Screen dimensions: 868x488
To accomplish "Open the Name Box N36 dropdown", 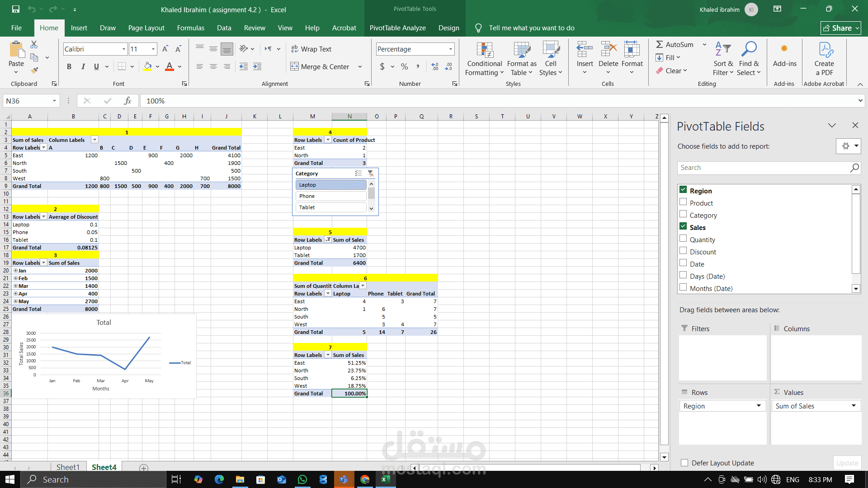I will [x=54, y=101].
